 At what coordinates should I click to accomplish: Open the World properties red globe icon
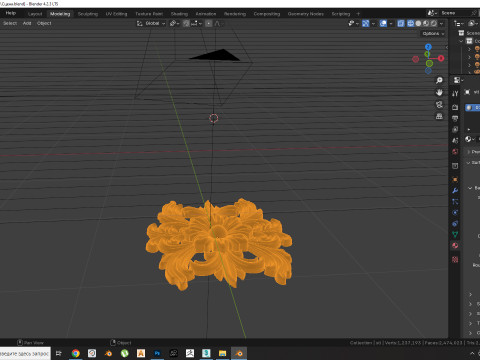(455, 152)
